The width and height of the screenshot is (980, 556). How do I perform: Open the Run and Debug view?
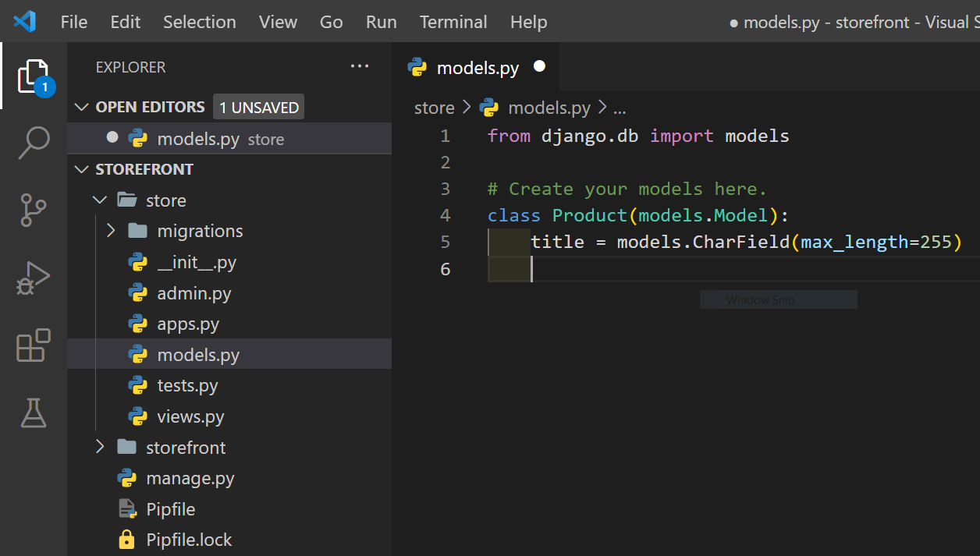33,277
